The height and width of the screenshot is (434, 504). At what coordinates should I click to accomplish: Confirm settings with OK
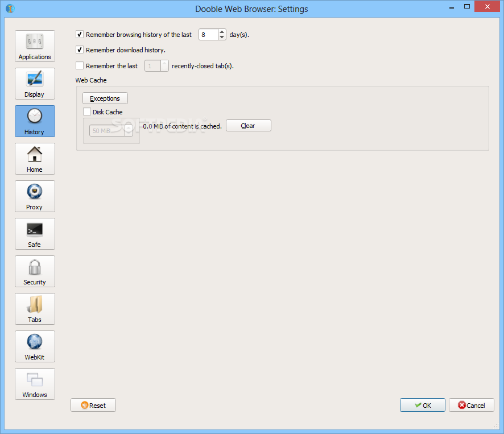423,405
